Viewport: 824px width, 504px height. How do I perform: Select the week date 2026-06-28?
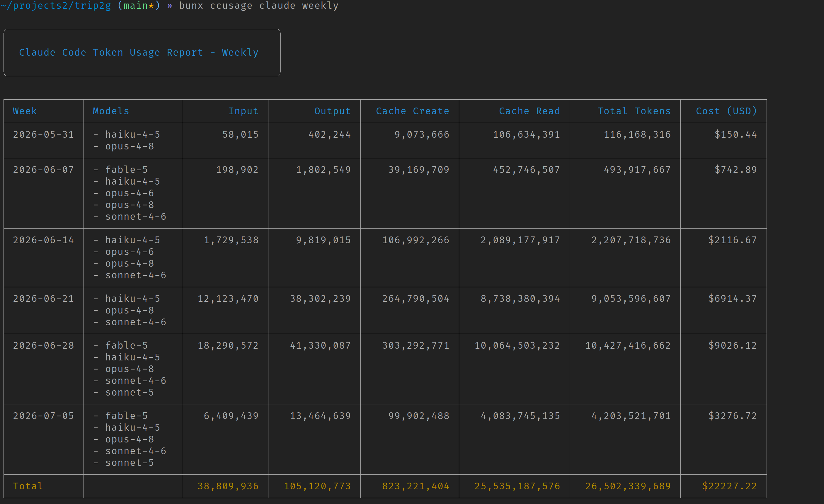43,345
